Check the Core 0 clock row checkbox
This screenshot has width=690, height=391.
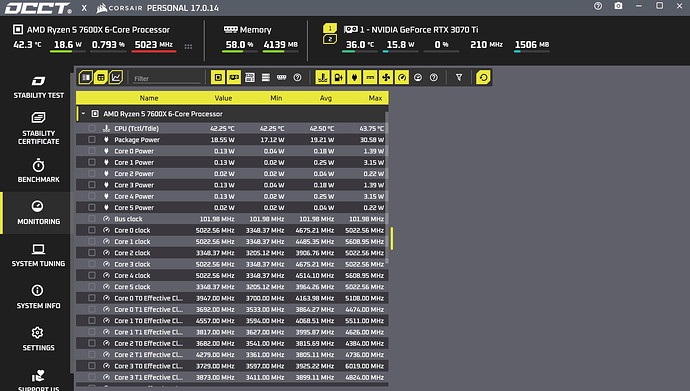point(92,230)
